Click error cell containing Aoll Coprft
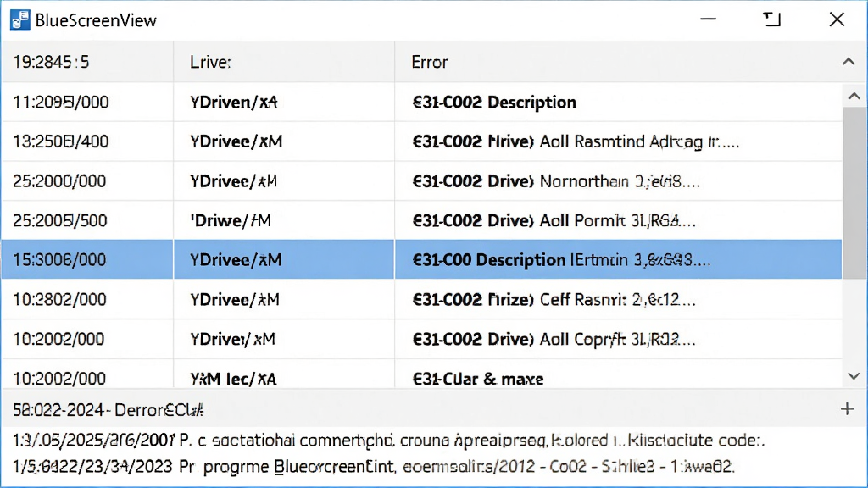 tap(618, 339)
